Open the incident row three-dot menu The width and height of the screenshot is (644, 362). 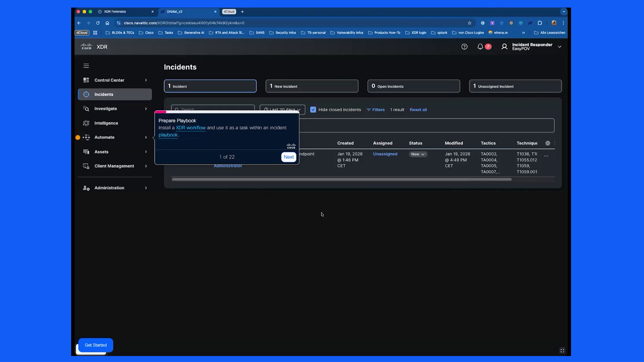point(546,156)
